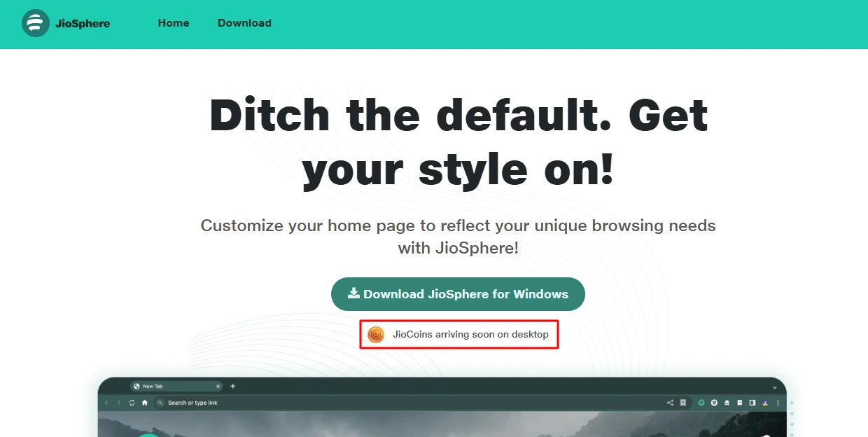Close the New Tab tab in preview
This screenshot has width=868, height=437.
(x=218, y=386)
